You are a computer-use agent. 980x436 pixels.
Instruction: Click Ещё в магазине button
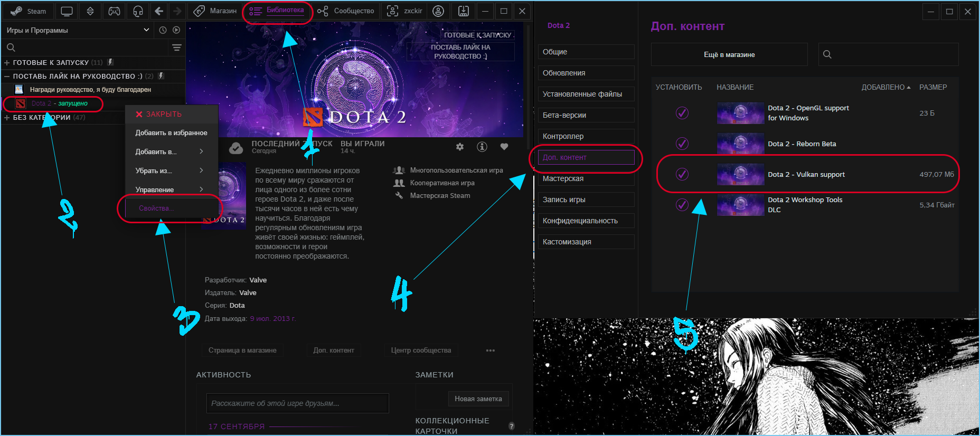pyautogui.click(x=729, y=54)
